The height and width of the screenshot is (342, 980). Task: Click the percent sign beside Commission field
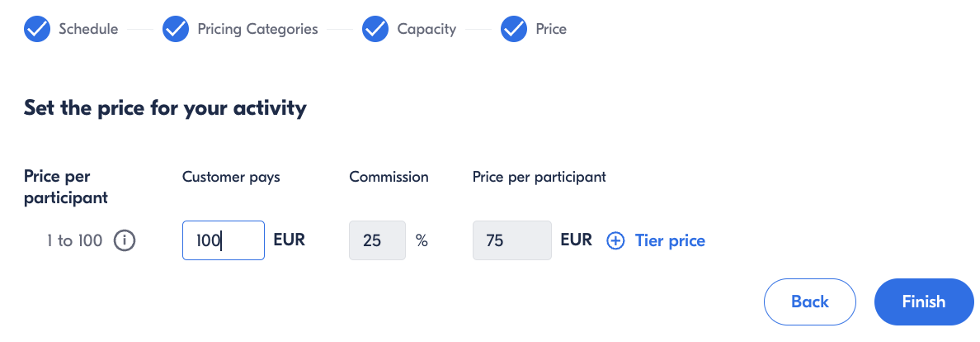422,240
